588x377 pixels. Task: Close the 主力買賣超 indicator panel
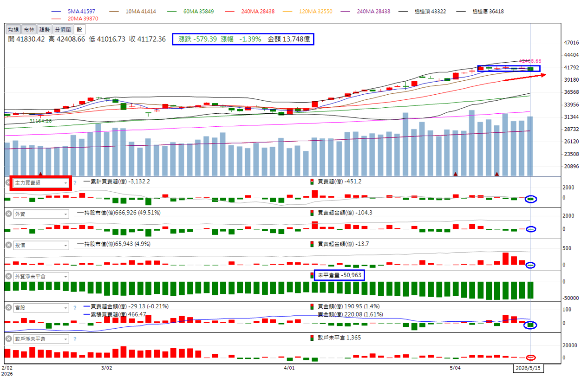pyautogui.click(x=8, y=183)
